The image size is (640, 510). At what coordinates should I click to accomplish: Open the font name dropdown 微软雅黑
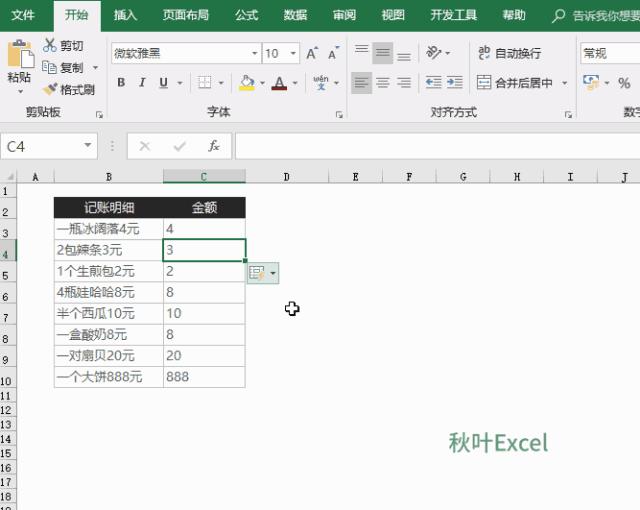255,53
